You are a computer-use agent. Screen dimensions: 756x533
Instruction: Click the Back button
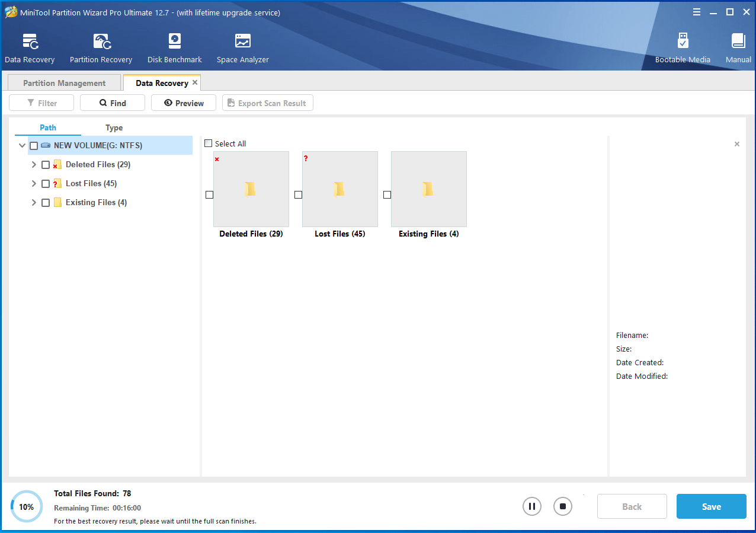632,506
